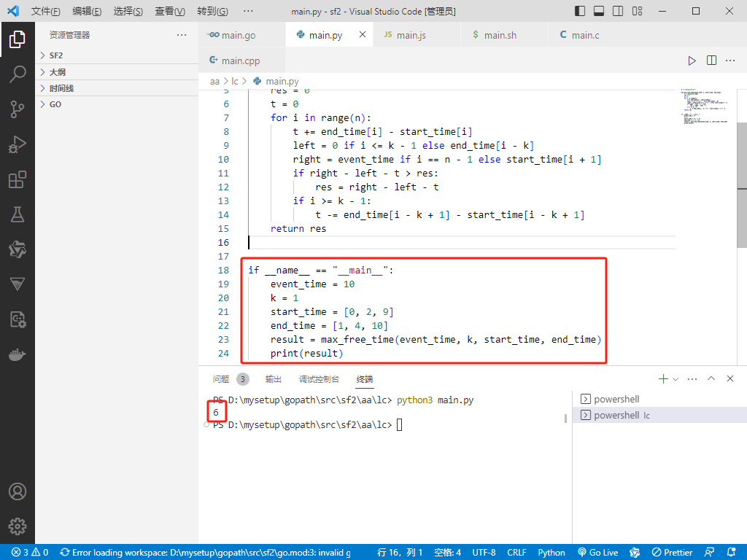747x560 pixels.
Task: Expand the GO section
Action: [x=117, y=104]
